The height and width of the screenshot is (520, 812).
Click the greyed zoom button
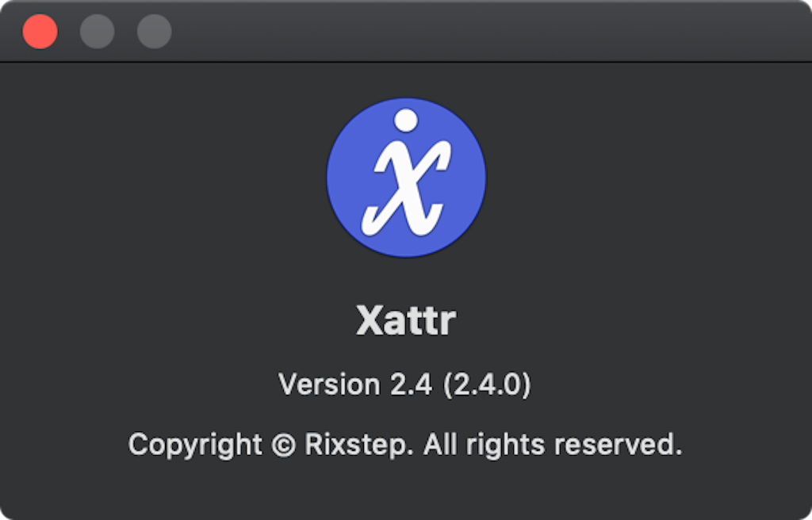[x=155, y=32]
